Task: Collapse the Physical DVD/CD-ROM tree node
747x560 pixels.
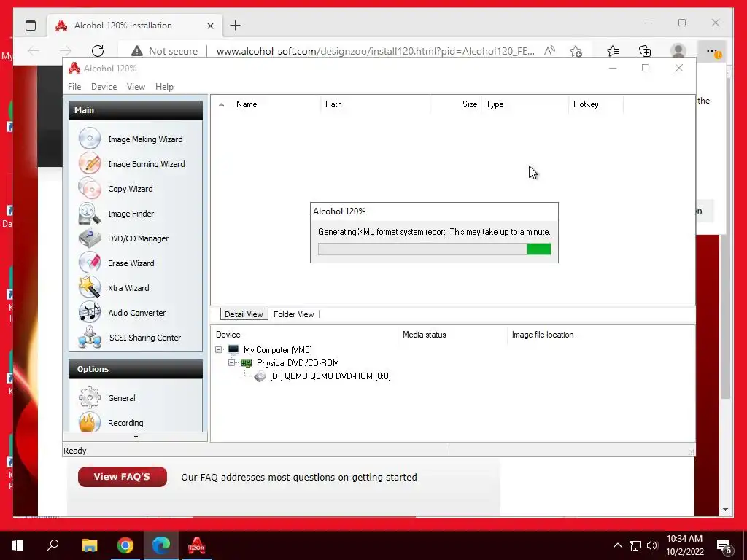Action: [231, 363]
